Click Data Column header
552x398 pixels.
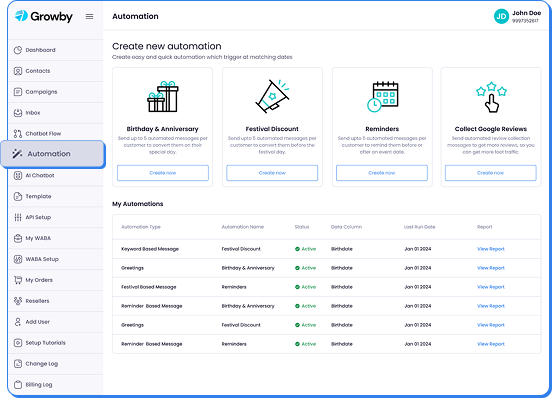346,227
